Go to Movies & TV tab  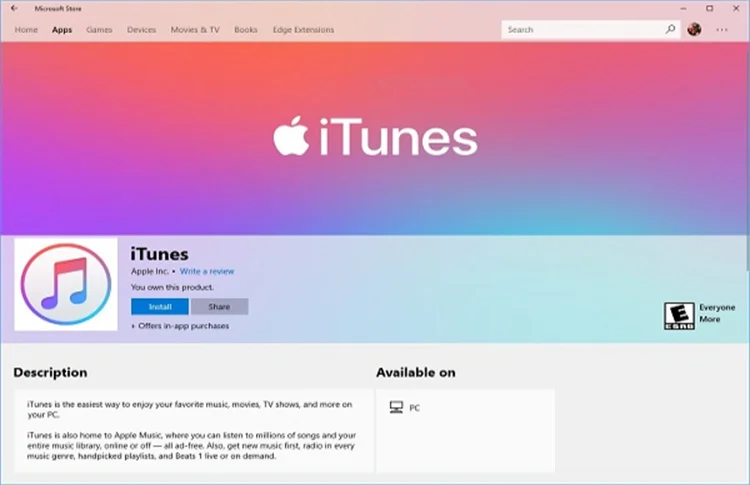[195, 30]
